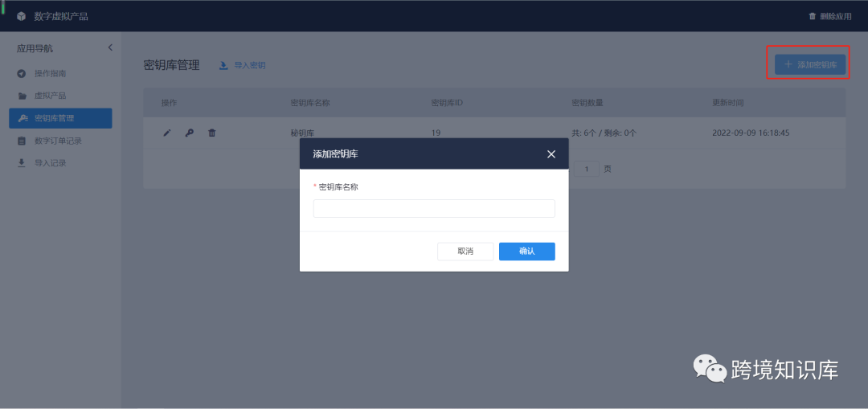Image resolution: width=868 pixels, height=409 pixels.
Task: Click the 密钥库ID column header
Action: pos(447,103)
